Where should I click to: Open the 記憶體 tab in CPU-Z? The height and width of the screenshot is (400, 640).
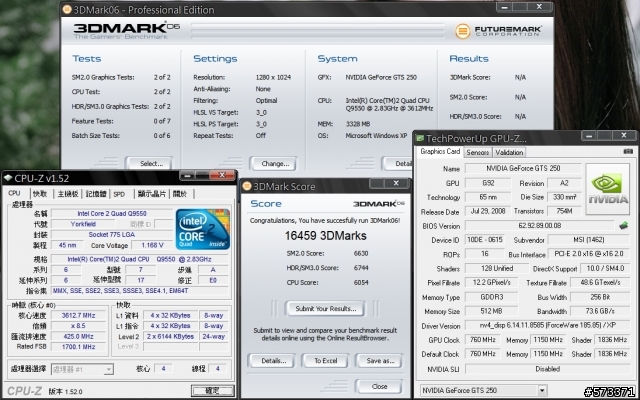pos(96,194)
